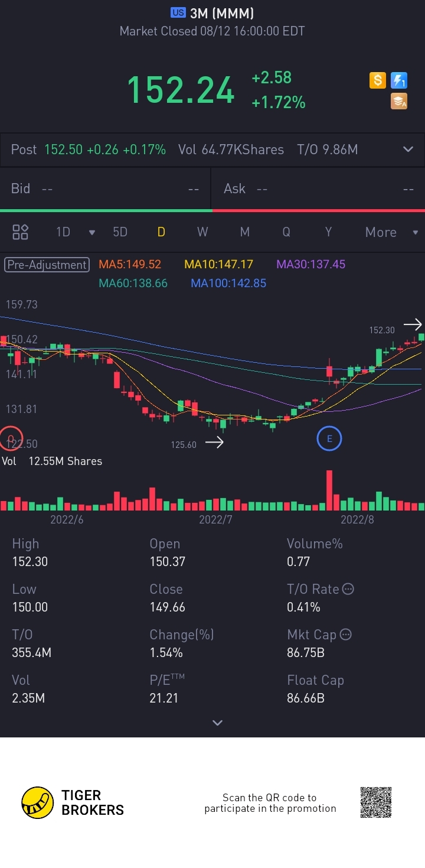The height and width of the screenshot is (868, 425).
Task: Tap the blue E earnings marker on chart
Action: 329,438
